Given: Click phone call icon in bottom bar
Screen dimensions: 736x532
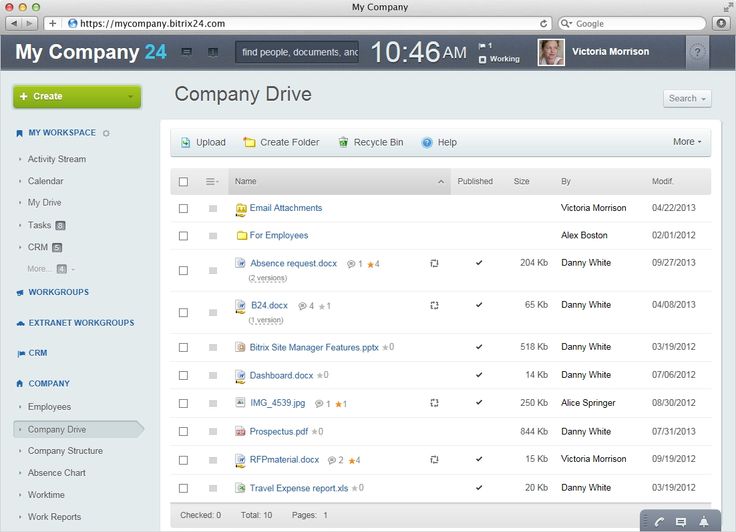Looking at the screenshot, I should click(x=659, y=522).
